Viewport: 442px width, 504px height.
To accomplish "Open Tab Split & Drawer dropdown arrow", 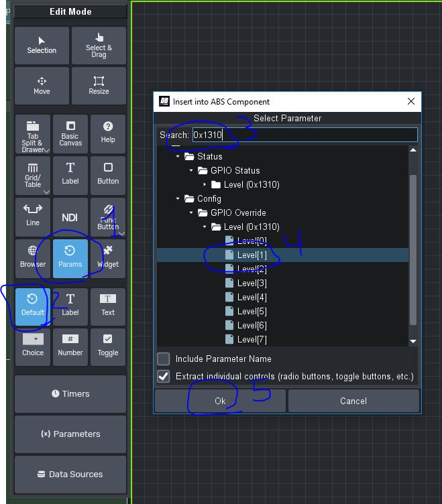I will [47, 150].
